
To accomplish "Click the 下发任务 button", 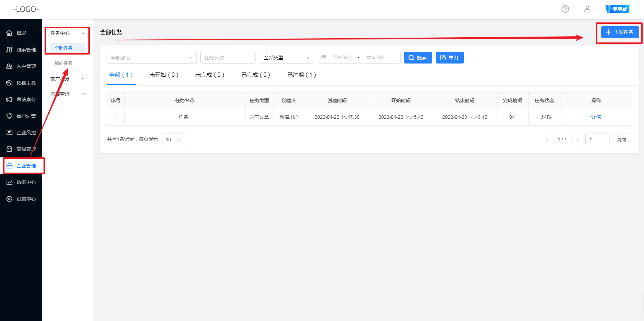I will [620, 32].
